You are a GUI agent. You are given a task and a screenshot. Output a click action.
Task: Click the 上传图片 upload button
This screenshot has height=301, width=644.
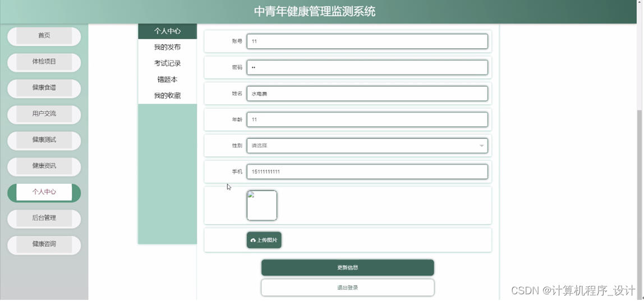(x=264, y=240)
